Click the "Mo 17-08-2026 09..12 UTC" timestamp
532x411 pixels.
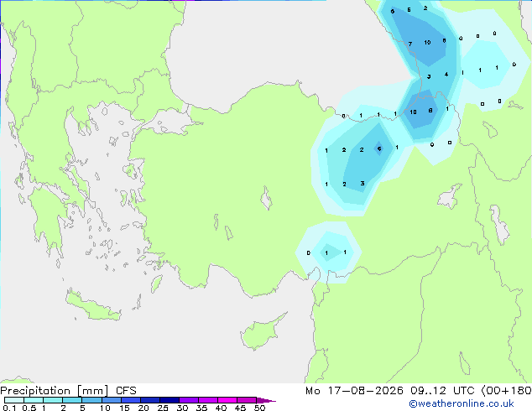click(392, 391)
